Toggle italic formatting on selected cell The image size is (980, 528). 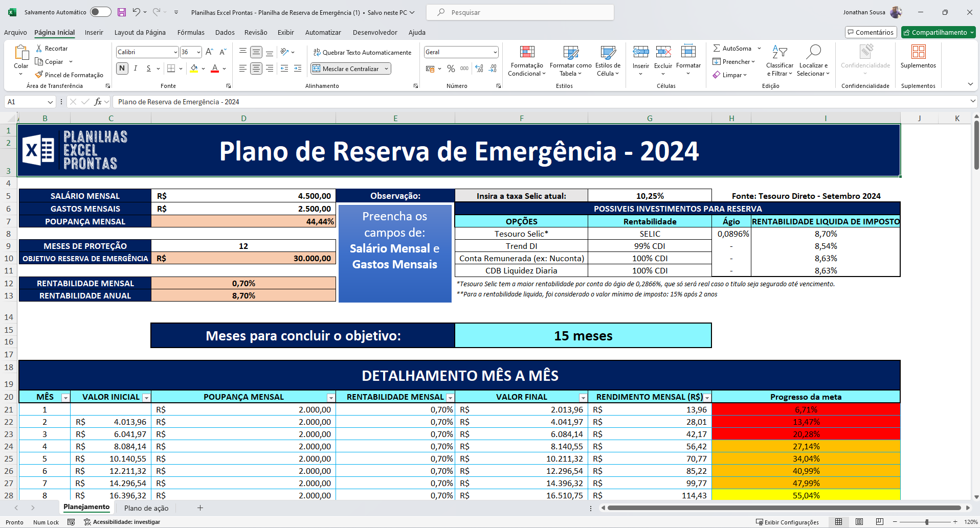135,68
